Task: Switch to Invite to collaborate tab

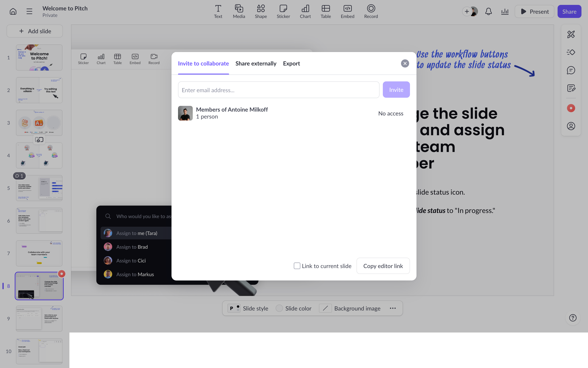Action: 203,63
